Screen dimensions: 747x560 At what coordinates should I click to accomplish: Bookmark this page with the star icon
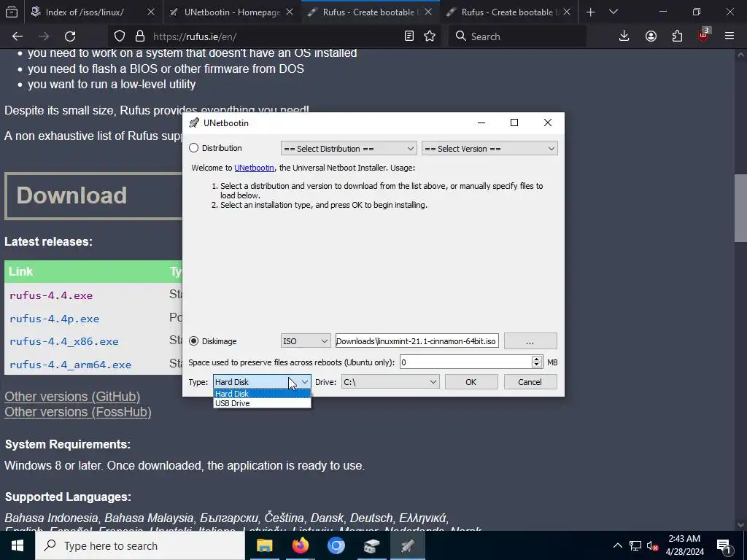(430, 36)
